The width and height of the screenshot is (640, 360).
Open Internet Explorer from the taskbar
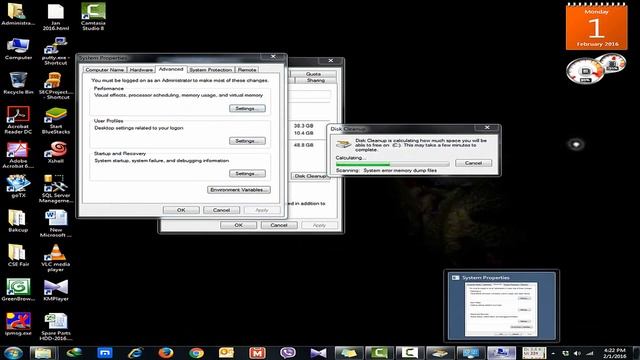click(136, 353)
